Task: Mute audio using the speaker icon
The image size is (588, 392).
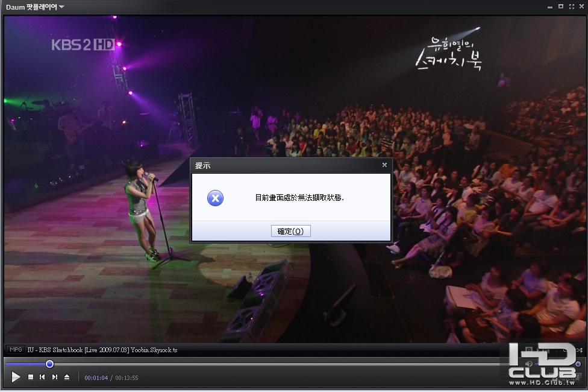Action: [x=529, y=364]
